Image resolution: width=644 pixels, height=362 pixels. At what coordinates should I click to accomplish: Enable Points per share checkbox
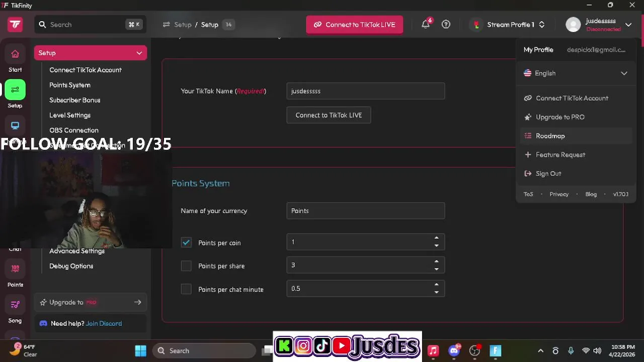tap(186, 265)
